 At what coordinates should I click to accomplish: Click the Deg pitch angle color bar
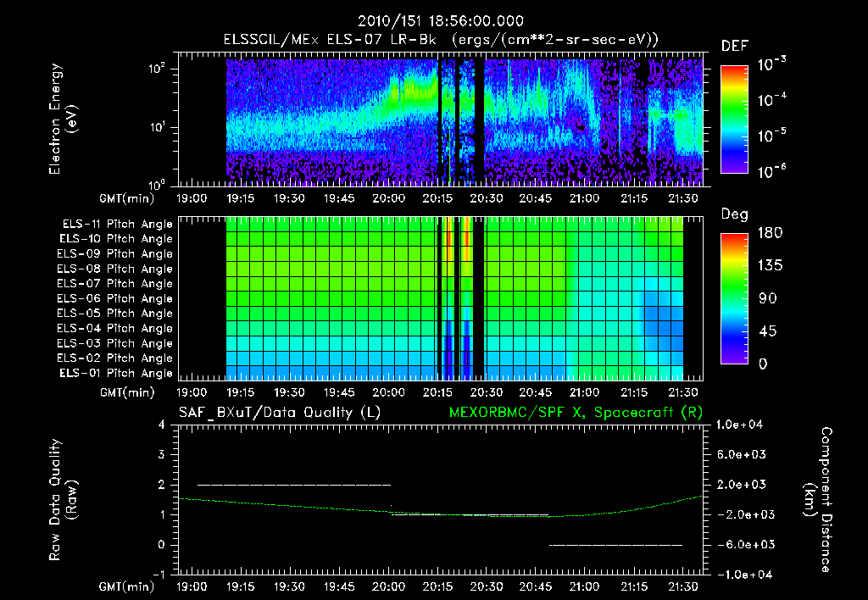(x=734, y=298)
